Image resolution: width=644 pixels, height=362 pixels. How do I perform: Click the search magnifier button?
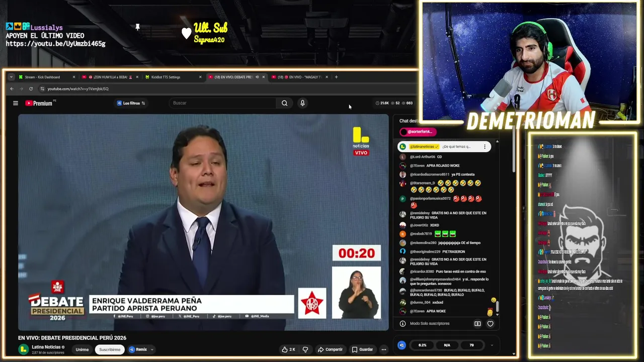[284, 103]
